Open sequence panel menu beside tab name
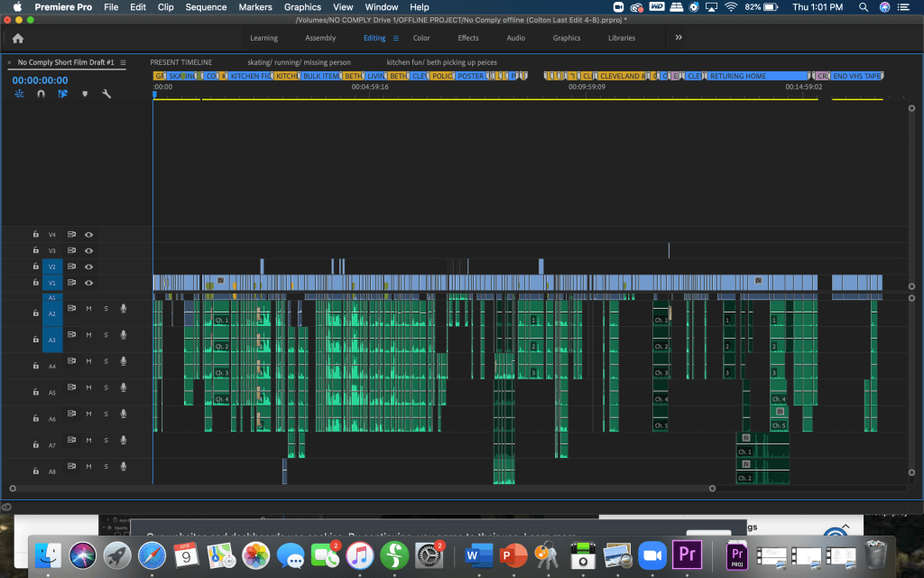 (124, 62)
